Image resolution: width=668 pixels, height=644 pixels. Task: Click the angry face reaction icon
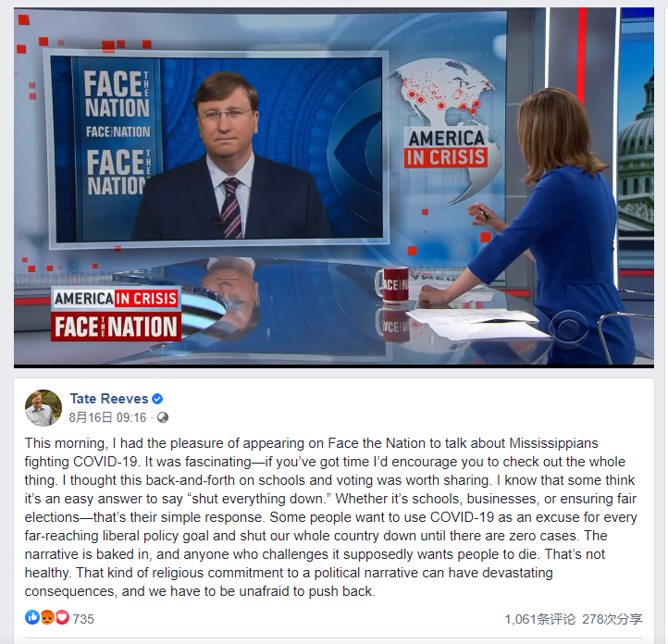pos(47,617)
